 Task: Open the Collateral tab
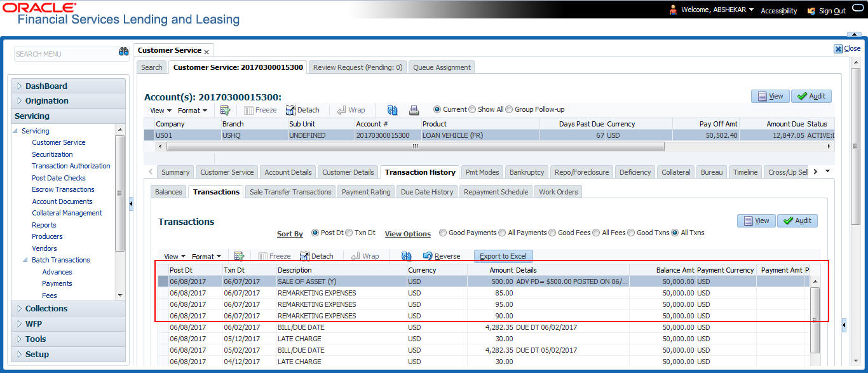(675, 172)
